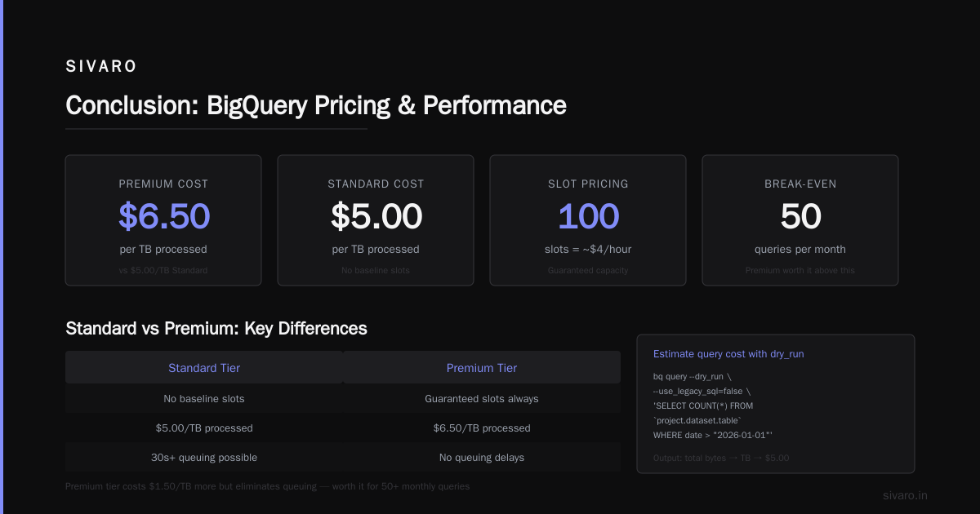Click the Conclusion: BigQuery Pricing & Performance title
The image size is (980, 514).
316,105
